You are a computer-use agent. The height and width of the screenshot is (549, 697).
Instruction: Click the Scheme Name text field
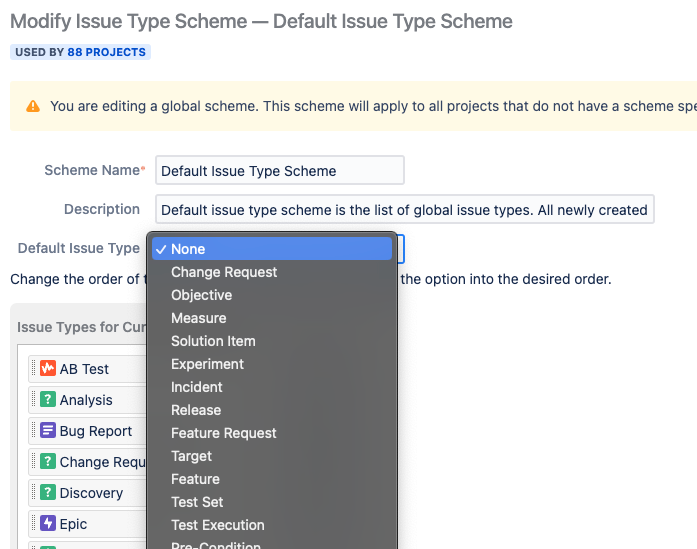coord(280,170)
